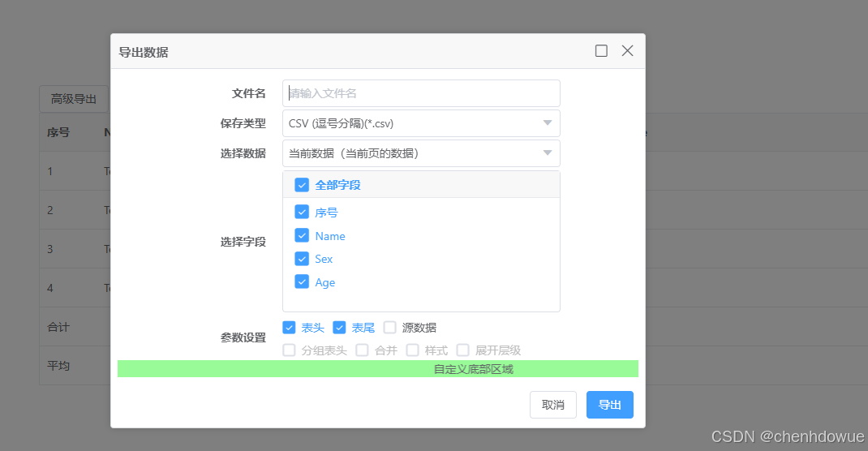Screen dimensions: 868x451
Task: Click the 选择字段 label
Action: click(x=243, y=242)
